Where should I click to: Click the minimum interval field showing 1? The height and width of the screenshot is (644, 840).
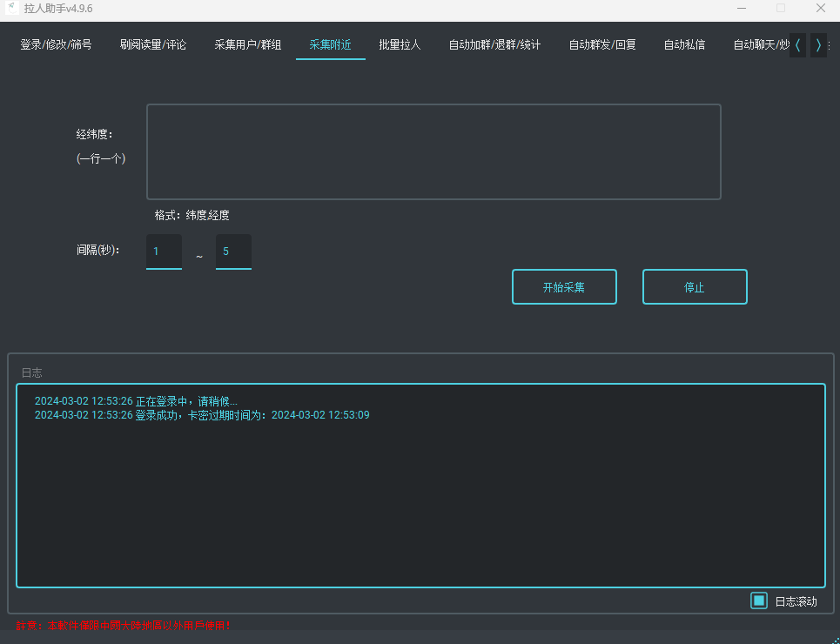(164, 252)
